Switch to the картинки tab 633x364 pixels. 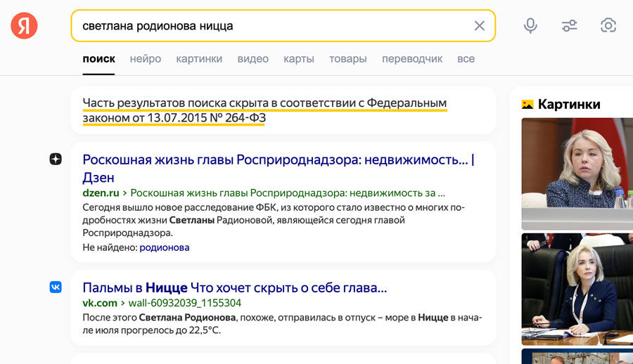point(199,59)
